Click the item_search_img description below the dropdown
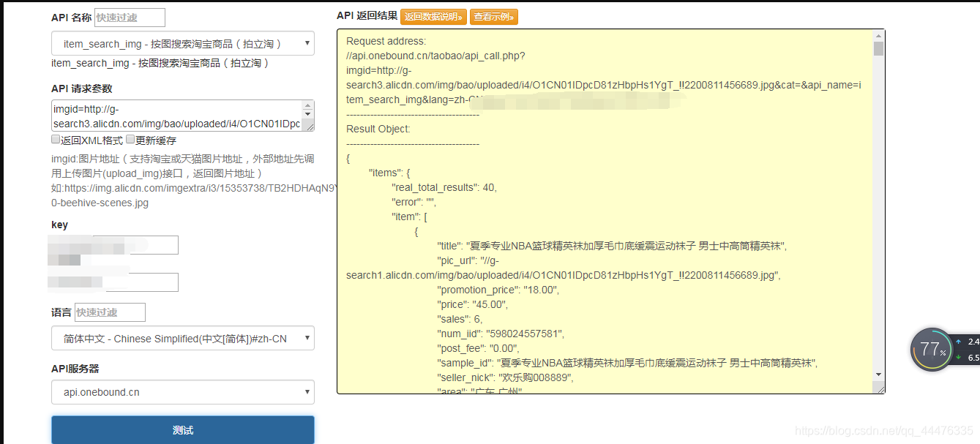The width and height of the screenshot is (980, 444). click(160, 63)
